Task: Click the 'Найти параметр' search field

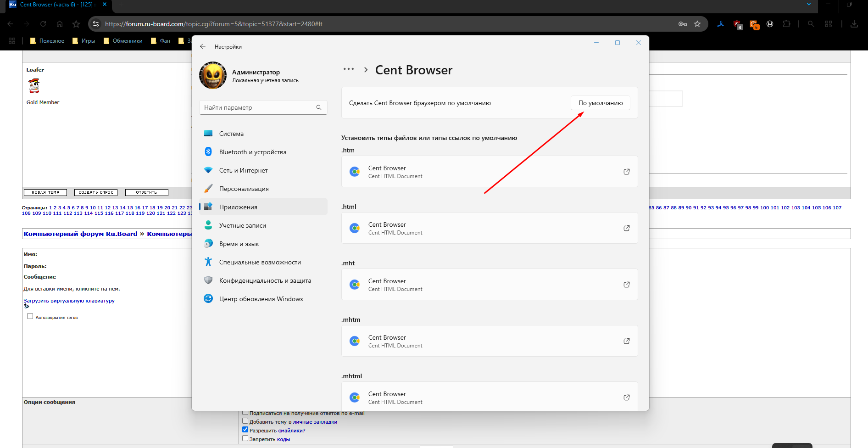Action: (x=259, y=107)
